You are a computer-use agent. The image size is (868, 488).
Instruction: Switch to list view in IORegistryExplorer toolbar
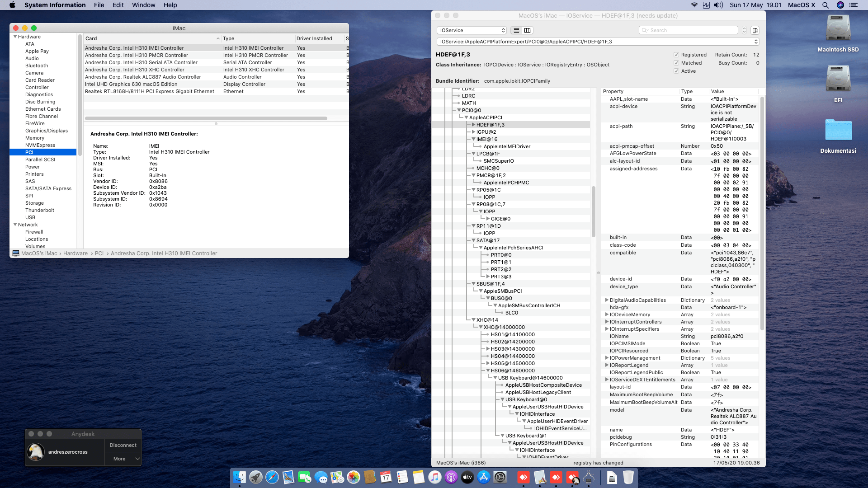pos(516,30)
